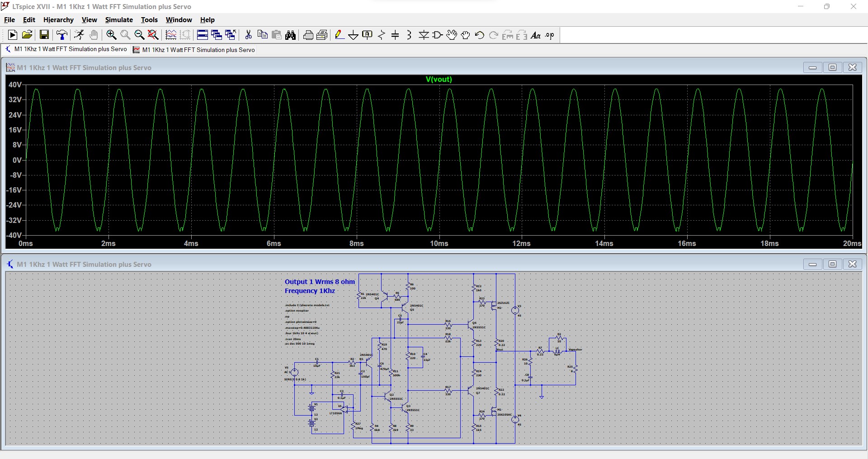Screen dimensions: 868x459
Task: Open the Simulate menu
Action: (119, 20)
